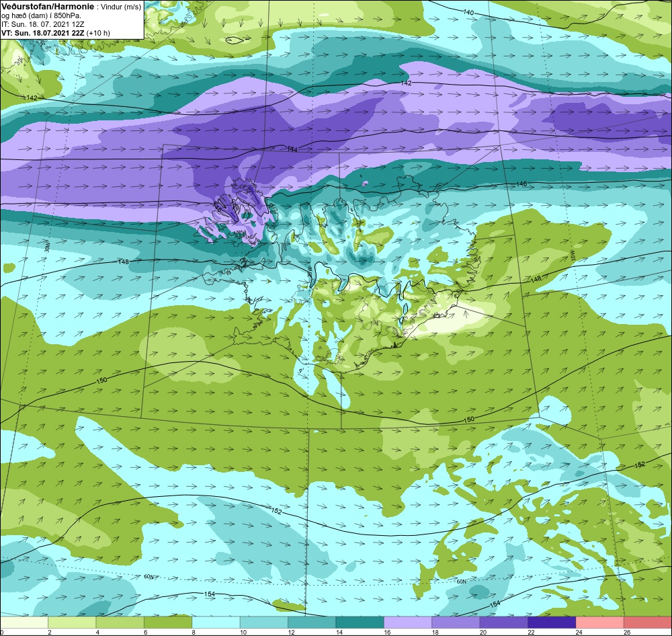Viewport: 672px width, 636px height.
Task: Click the '144' contour label
Action: [x=292, y=149]
